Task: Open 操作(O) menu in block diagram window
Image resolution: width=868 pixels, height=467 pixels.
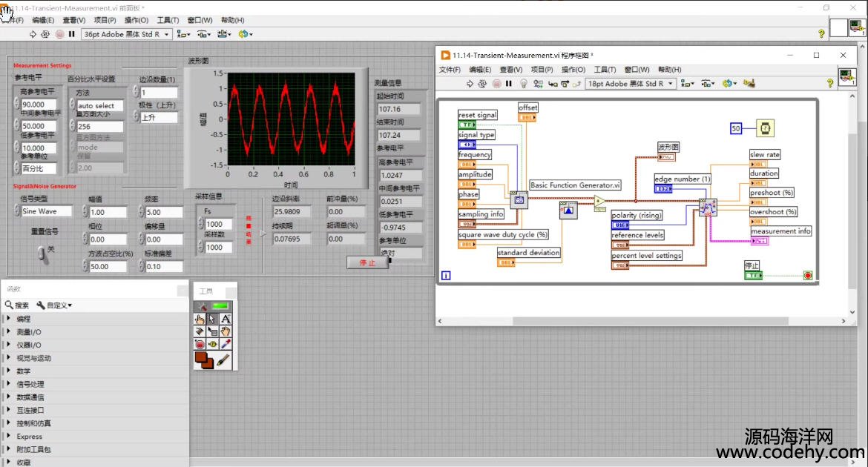Action: tap(572, 70)
